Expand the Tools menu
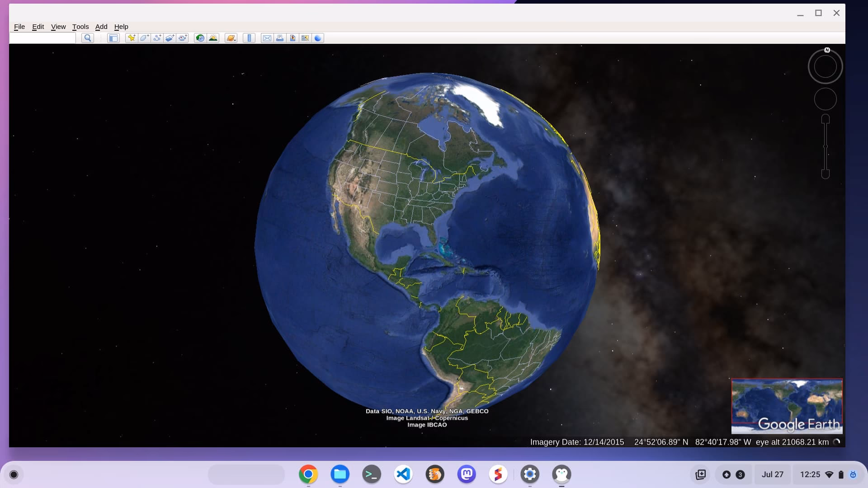Image resolution: width=868 pixels, height=488 pixels. click(80, 27)
